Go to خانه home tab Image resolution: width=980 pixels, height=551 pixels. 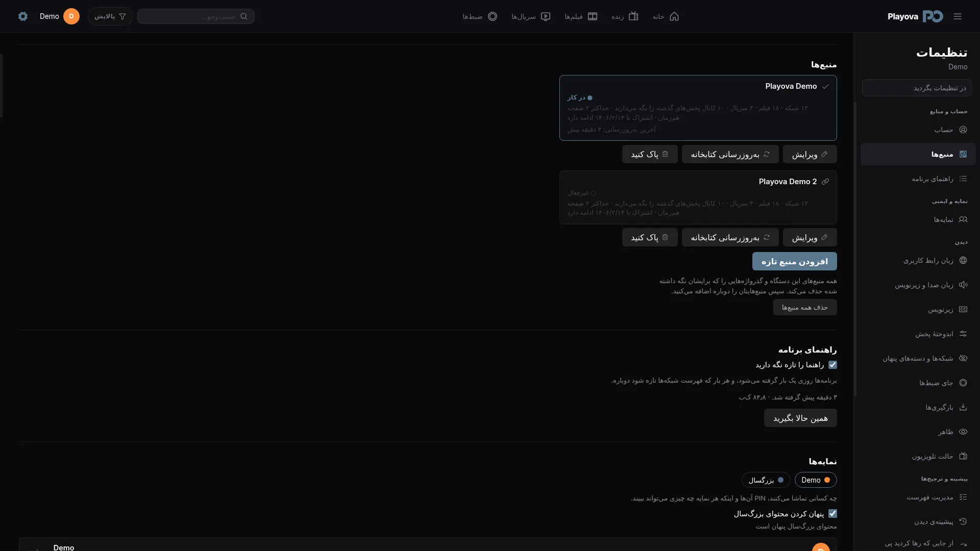[x=666, y=16]
